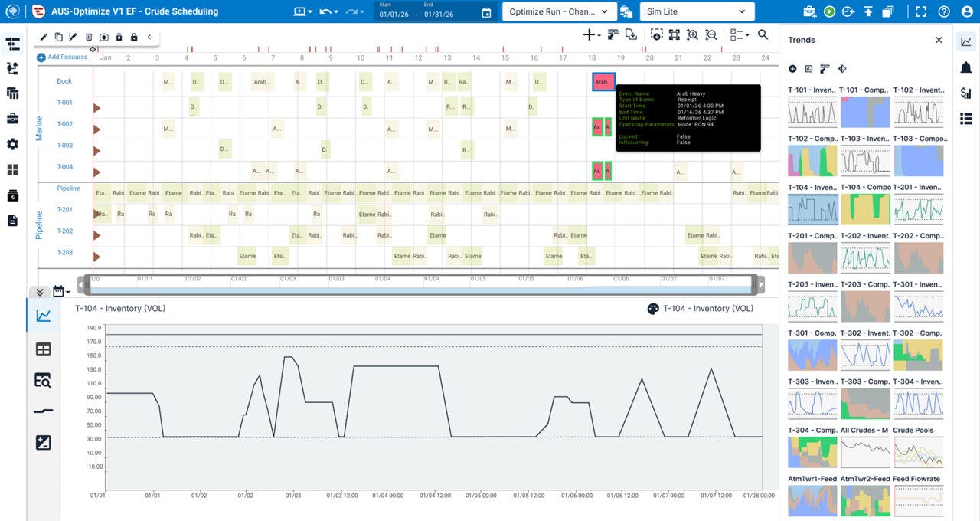Open the presentation view dropdown
980x521 pixels.
[x=304, y=11]
